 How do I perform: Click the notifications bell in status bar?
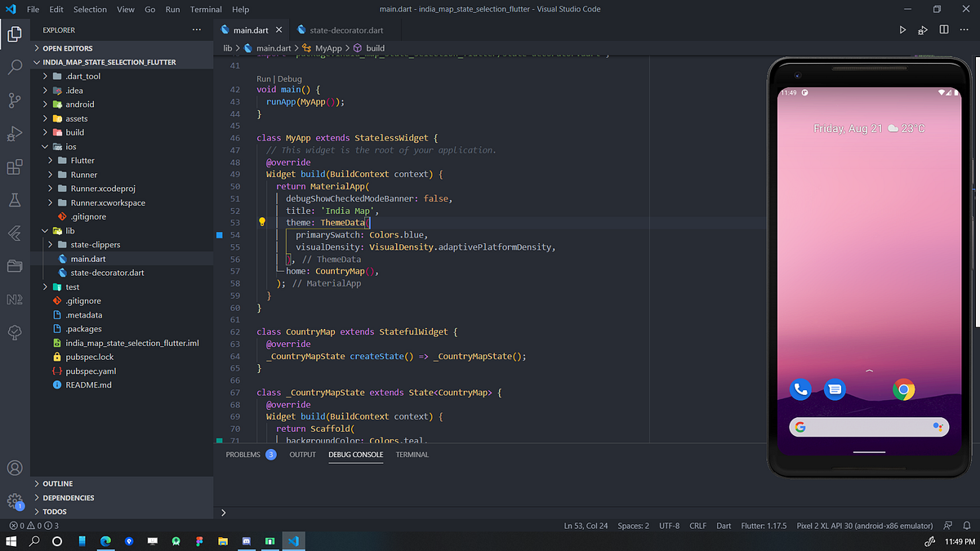[x=967, y=526]
